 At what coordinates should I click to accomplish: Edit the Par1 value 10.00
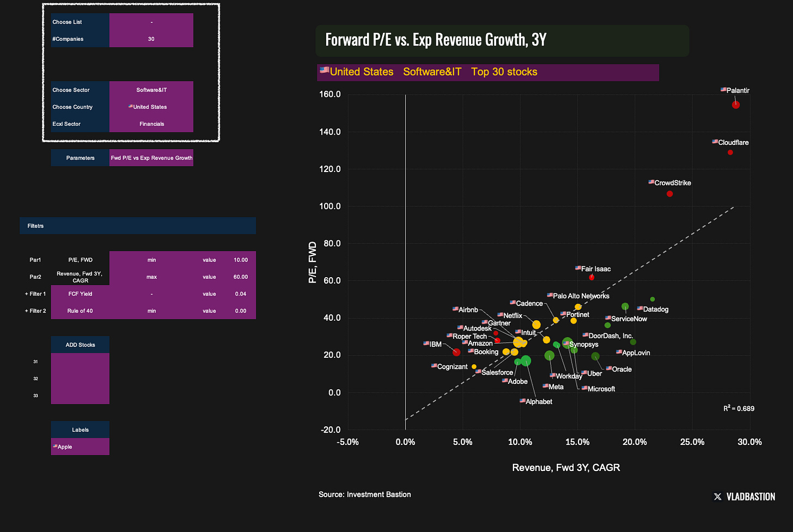[x=241, y=260]
